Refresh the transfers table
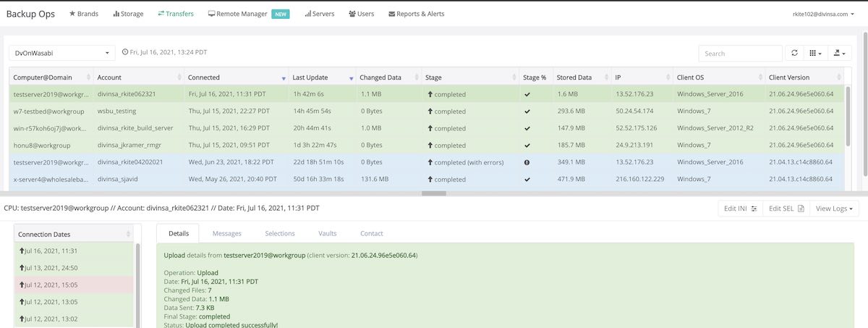868x328 pixels. (x=794, y=53)
